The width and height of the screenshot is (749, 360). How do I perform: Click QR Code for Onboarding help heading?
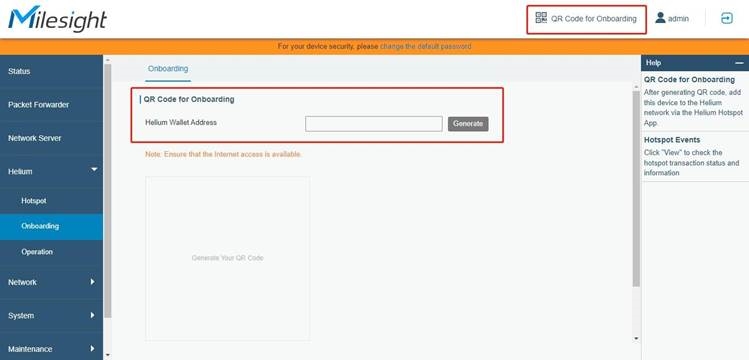(689, 80)
